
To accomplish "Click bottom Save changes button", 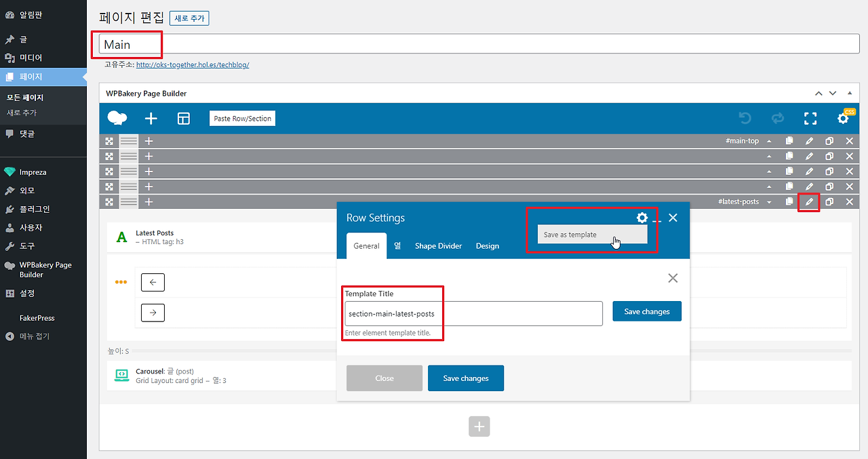I will click(466, 378).
